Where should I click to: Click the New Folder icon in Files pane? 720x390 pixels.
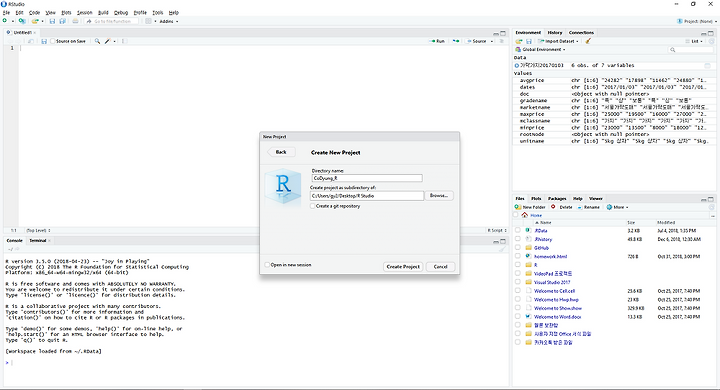[x=518, y=207]
